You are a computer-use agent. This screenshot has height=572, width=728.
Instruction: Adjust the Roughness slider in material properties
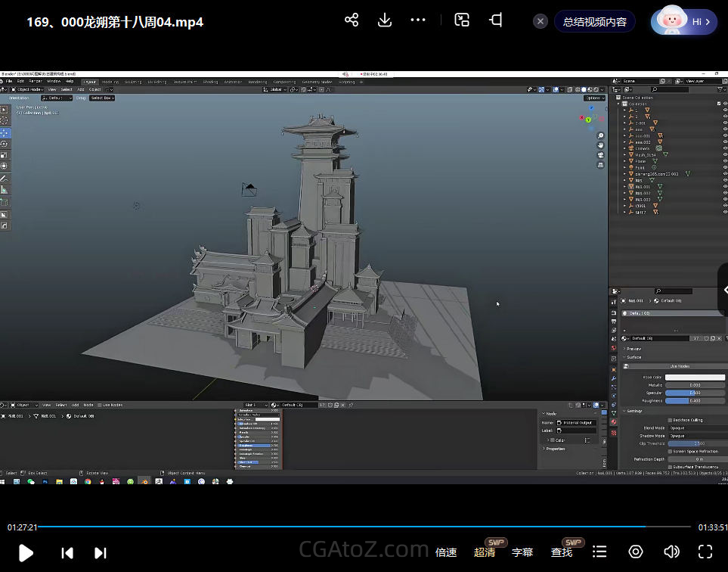695,400
